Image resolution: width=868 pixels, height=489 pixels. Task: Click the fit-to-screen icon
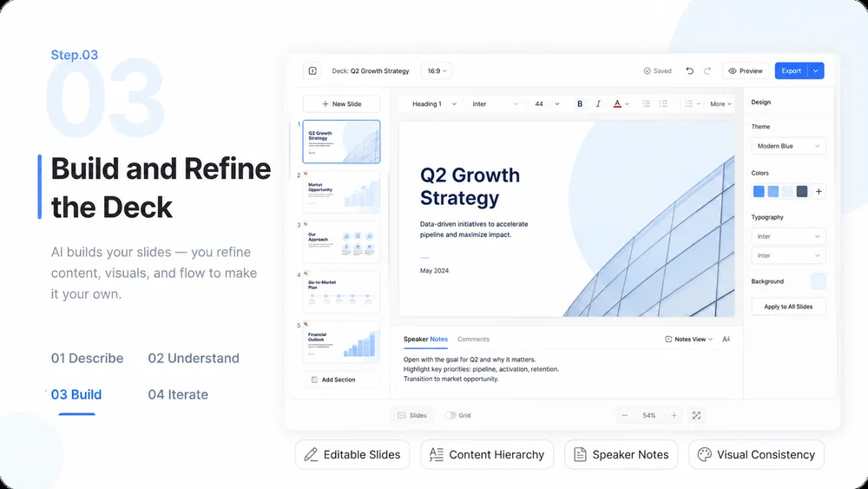point(696,415)
